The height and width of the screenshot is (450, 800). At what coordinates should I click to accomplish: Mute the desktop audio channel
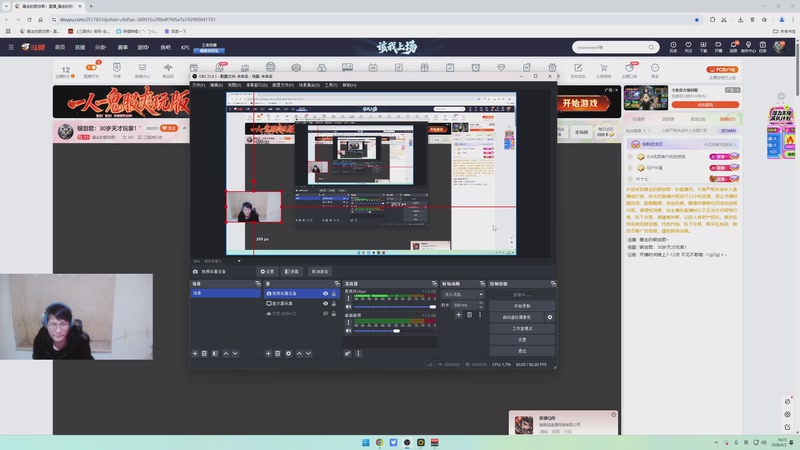pyautogui.click(x=348, y=331)
